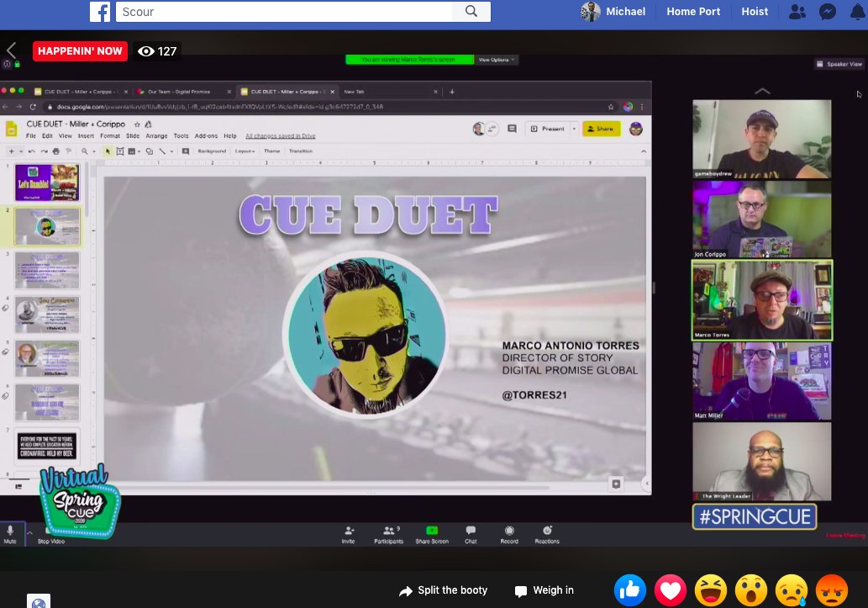Click the Haha laughing reaction
868x608 pixels.
[711, 589]
